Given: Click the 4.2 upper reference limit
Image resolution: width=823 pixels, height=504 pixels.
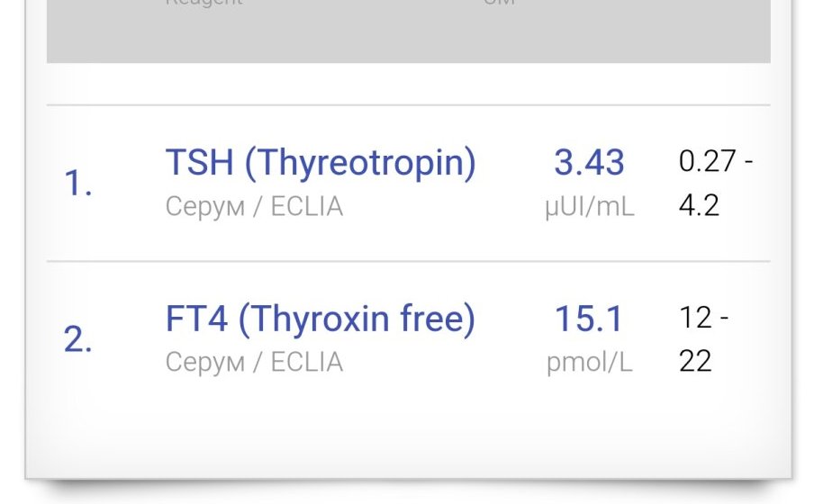Looking at the screenshot, I should point(699,206).
